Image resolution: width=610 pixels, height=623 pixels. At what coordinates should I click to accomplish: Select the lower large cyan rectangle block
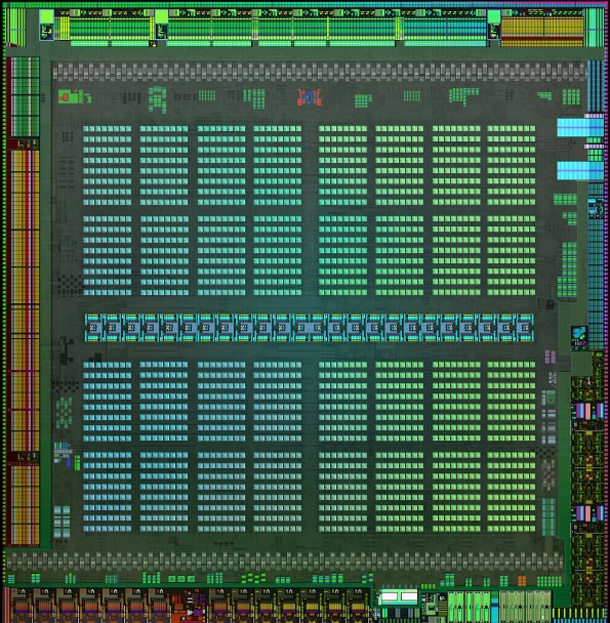[x=580, y=171]
